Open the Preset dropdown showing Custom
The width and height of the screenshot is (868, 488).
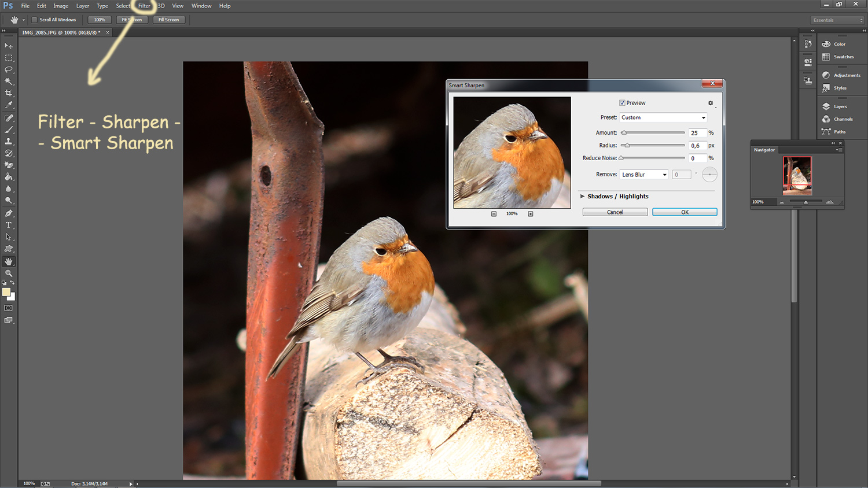coord(664,117)
